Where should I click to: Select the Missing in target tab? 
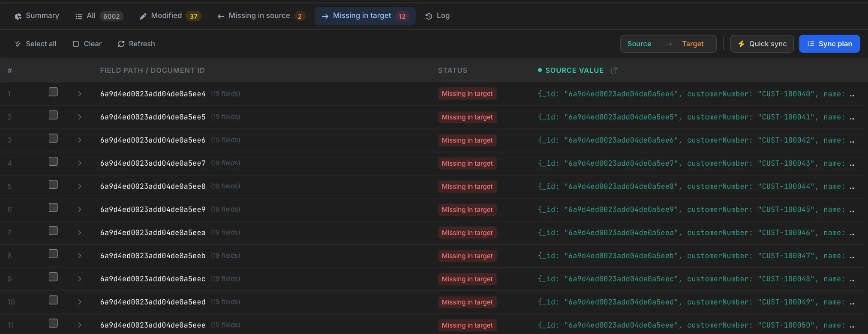(365, 16)
